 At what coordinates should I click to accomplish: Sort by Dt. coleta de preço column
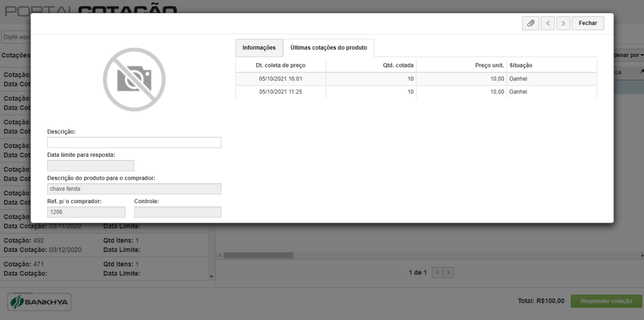280,66
